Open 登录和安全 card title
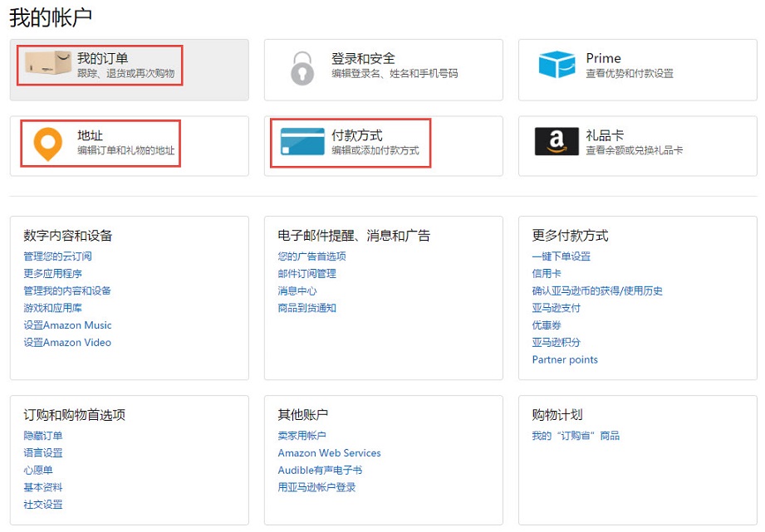The height and width of the screenshot is (532, 765). (363, 59)
